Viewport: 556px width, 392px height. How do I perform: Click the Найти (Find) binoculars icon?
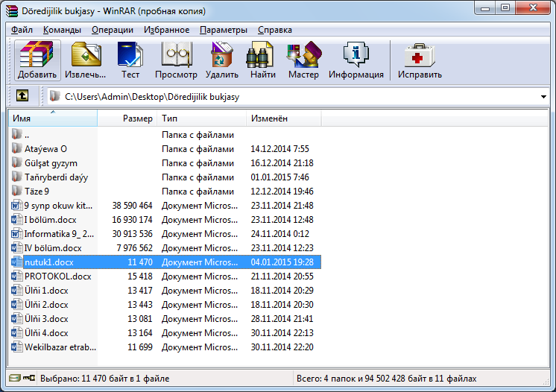[263, 60]
